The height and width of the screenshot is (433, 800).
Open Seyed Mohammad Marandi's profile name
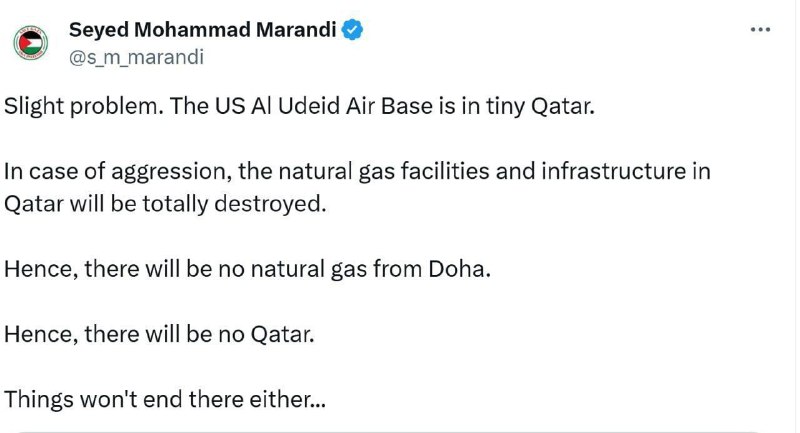point(203,30)
